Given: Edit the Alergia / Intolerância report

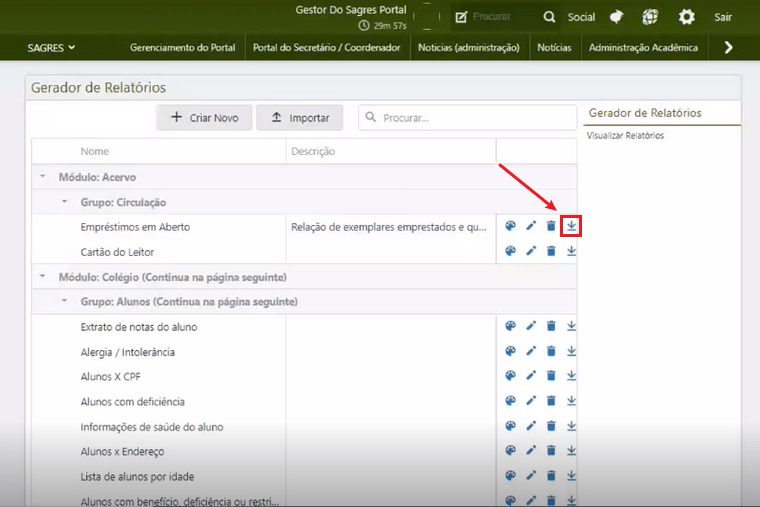Looking at the screenshot, I should pos(531,351).
